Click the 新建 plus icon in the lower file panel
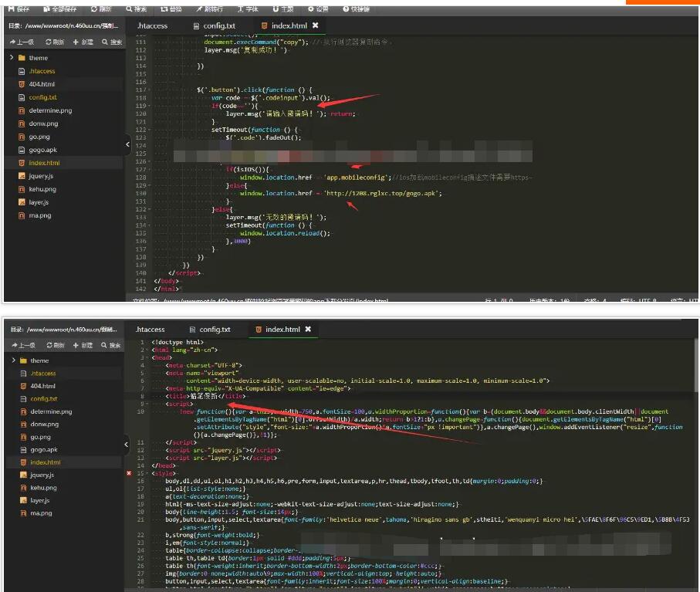Image resolution: width=700 pixels, height=592 pixels. tap(77, 345)
